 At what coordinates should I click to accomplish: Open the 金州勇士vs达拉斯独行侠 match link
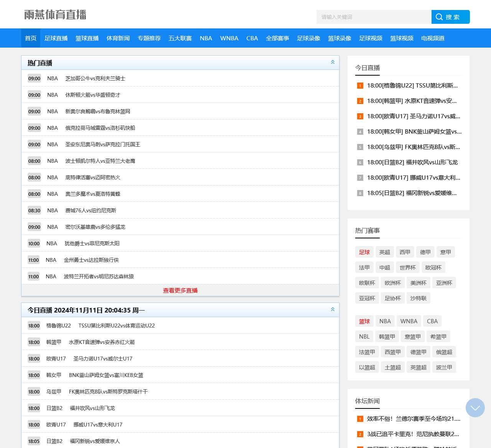click(x=91, y=260)
